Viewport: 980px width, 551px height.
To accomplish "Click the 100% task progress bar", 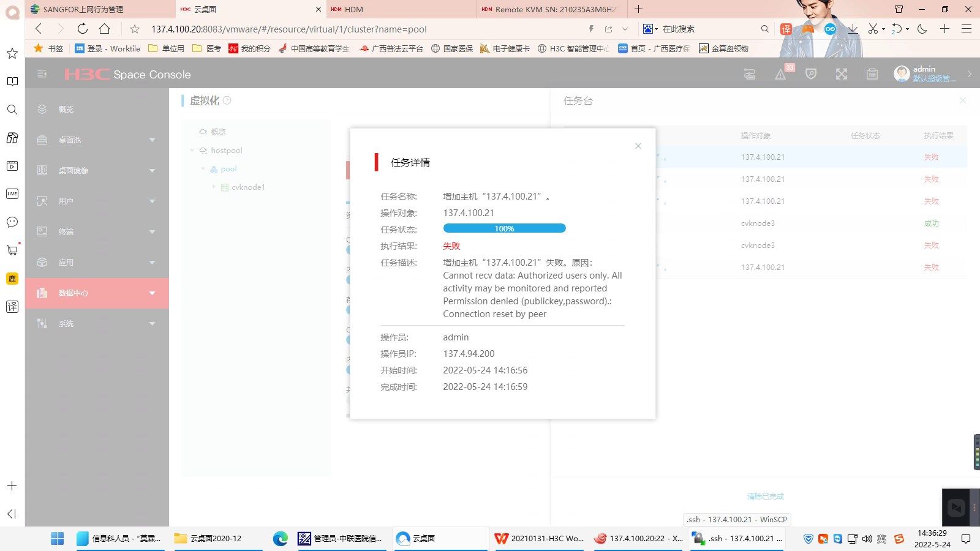I will (x=505, y=228).
